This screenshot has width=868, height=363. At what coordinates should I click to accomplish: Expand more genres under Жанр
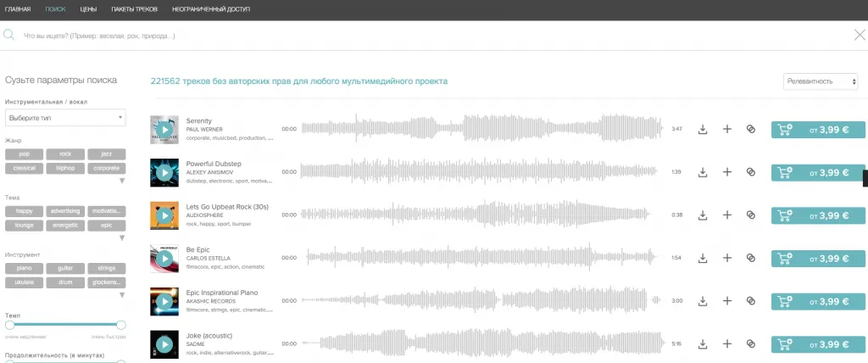coord(122,181)
